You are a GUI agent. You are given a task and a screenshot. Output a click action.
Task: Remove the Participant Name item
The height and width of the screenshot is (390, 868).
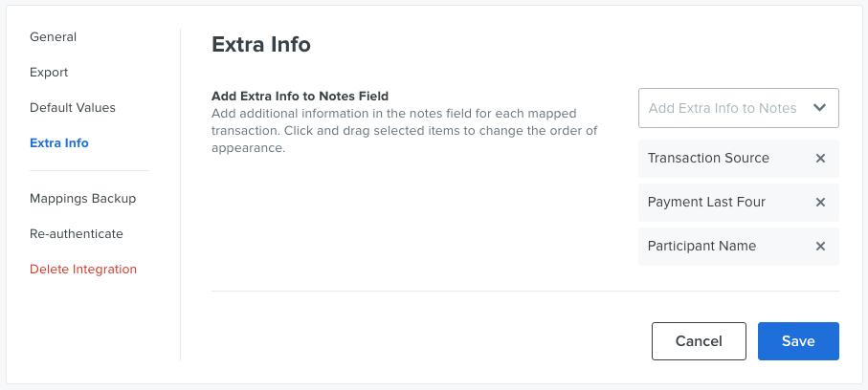(820, 247)
